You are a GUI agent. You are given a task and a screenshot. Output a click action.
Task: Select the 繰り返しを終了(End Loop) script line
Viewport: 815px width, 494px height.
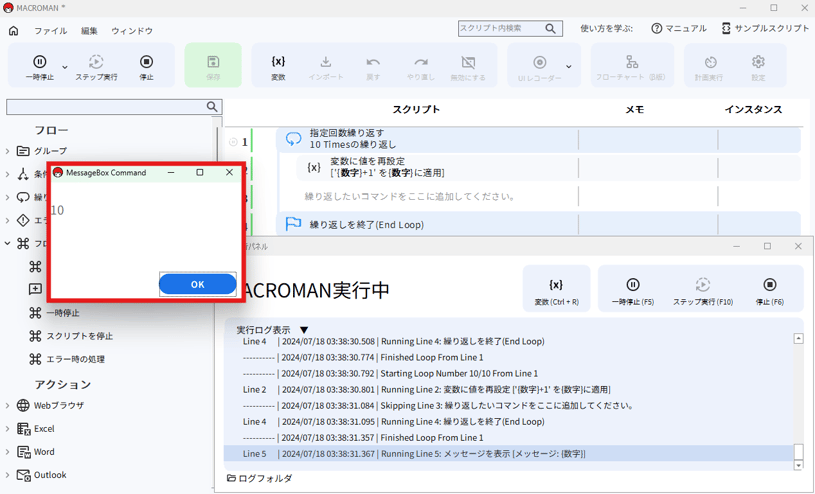click(538, 225)
